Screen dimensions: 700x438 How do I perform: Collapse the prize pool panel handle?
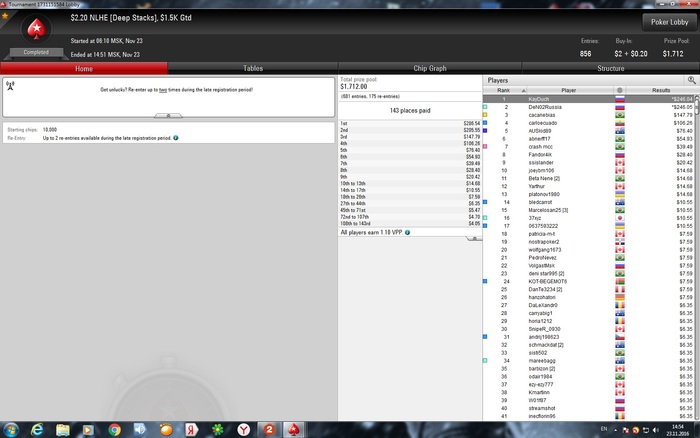(x=474, y=238)
